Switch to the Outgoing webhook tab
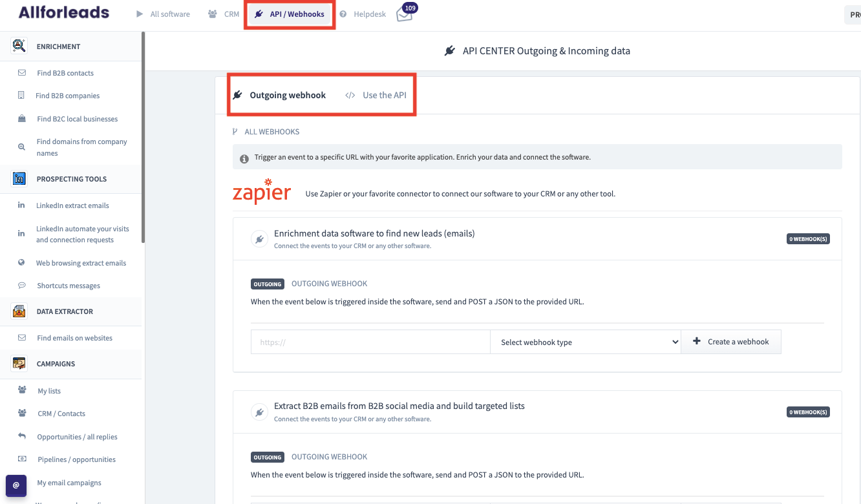Image resolution: width=861 pixels, height=504 pixels. point(279,95)
